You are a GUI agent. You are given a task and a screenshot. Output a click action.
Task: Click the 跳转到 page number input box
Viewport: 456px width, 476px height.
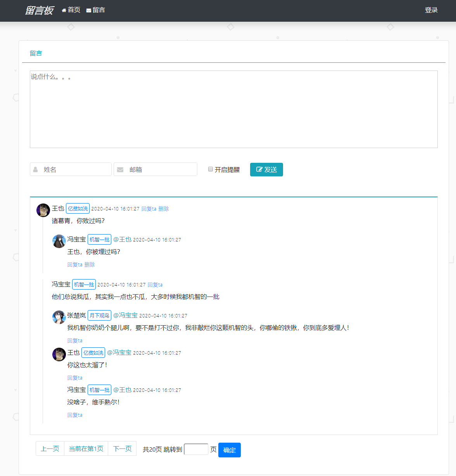click(196, 449)
